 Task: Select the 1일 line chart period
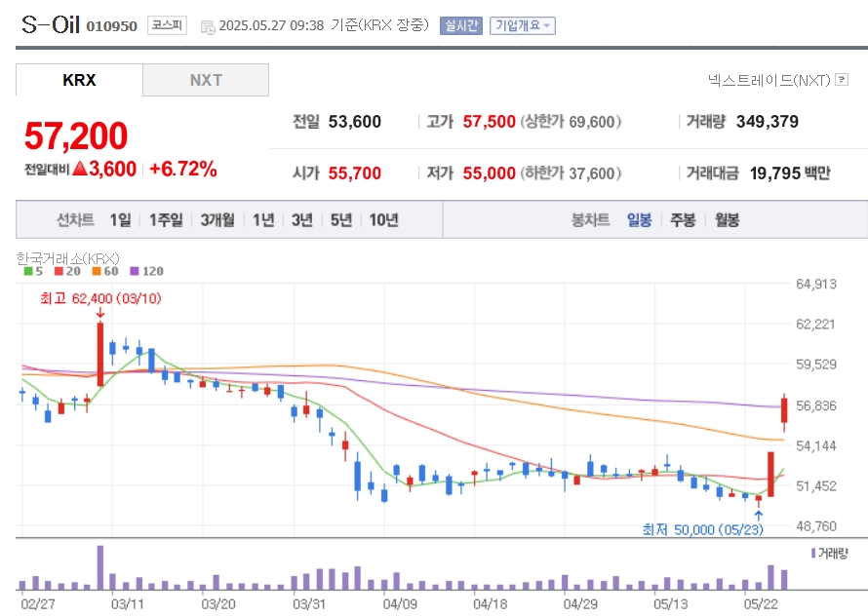point(121,219)
